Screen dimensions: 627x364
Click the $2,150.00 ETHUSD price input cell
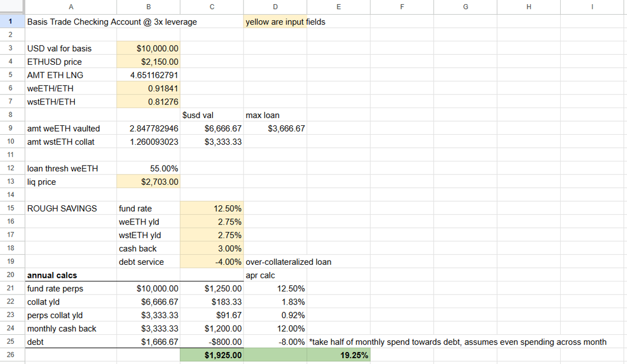149,62
